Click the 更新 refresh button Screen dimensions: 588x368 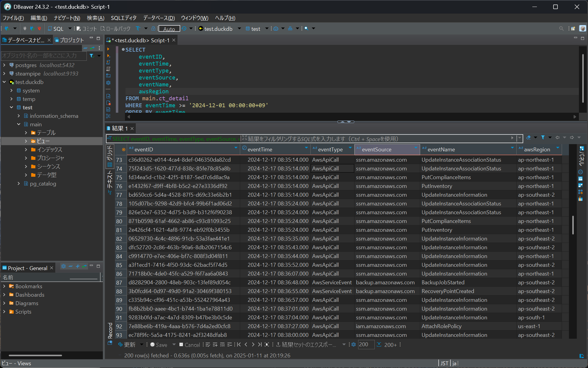[x=127, y=345]
